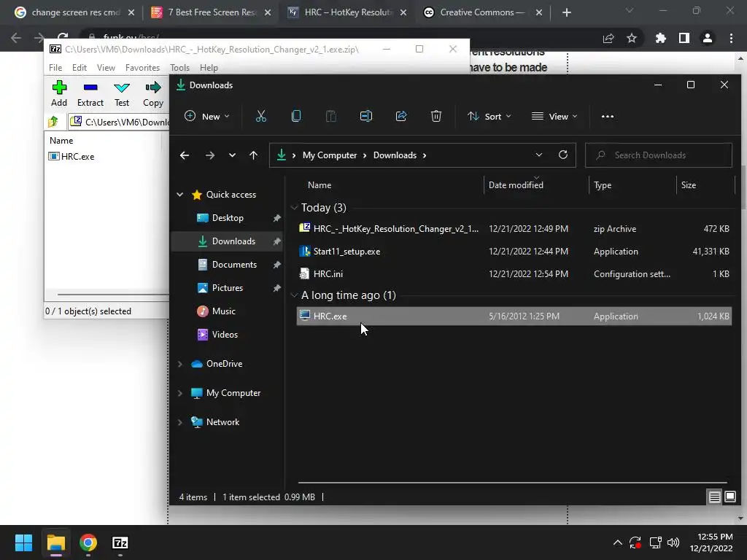Click the Rename icon in Explorer toolbar

[x=366, y=116]
